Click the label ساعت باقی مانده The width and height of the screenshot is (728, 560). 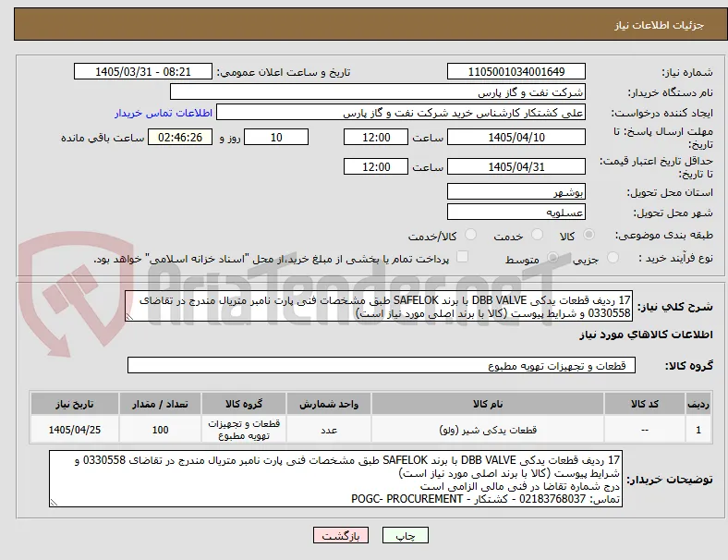pos(103,138)
